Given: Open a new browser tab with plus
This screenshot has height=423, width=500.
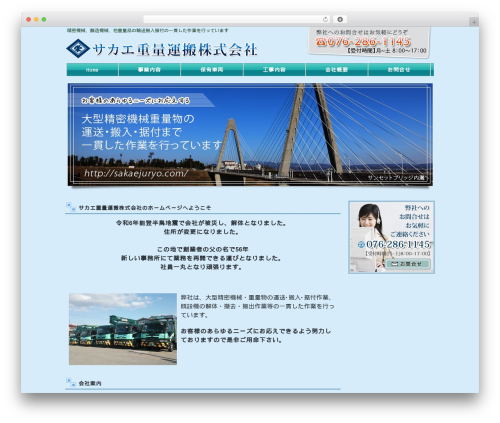Looking at the screenshot, I should click(474, 22).
